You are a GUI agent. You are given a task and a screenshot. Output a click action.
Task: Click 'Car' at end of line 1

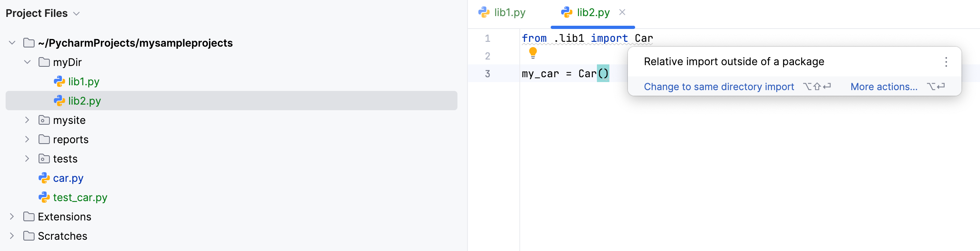click(x=644, y=38)
